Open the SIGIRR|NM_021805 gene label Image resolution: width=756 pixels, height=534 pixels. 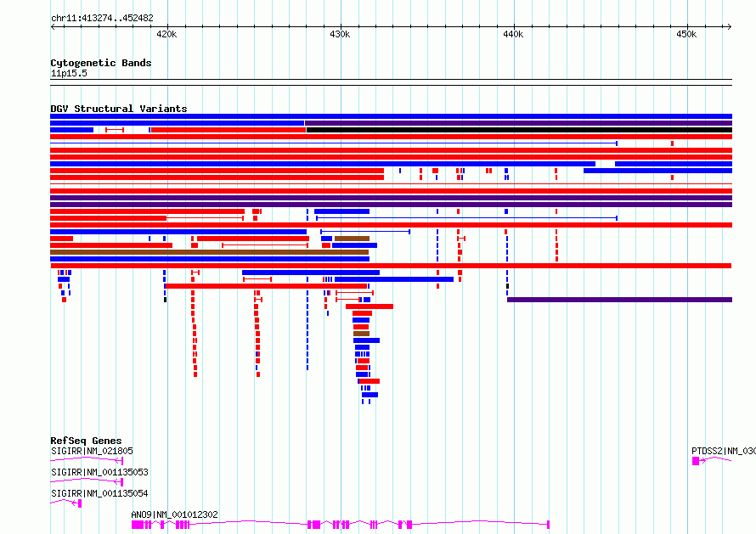tap(92, 451)
